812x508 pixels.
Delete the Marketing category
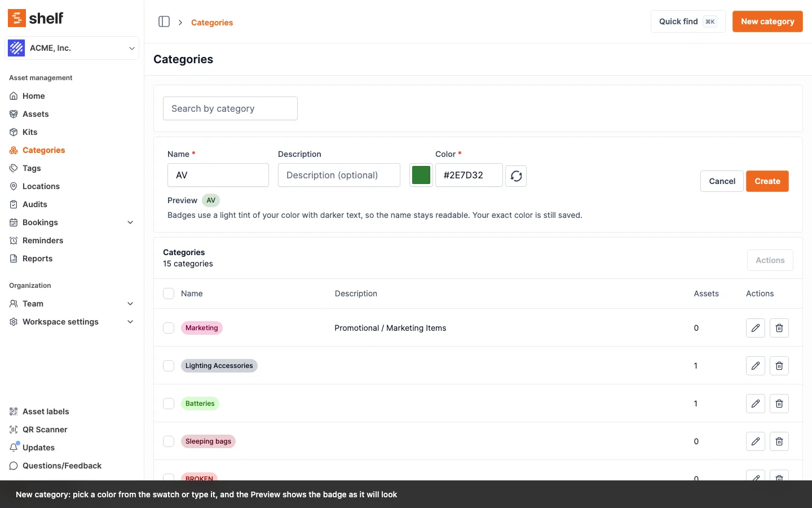pyautogui.click(x=779, y=328)
